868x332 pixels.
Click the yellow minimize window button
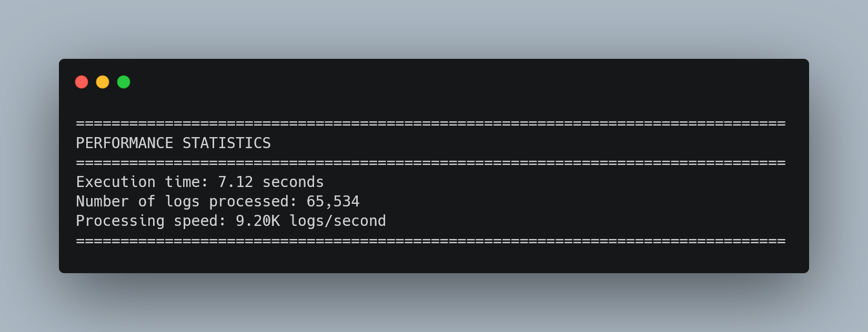pos(103,82)
